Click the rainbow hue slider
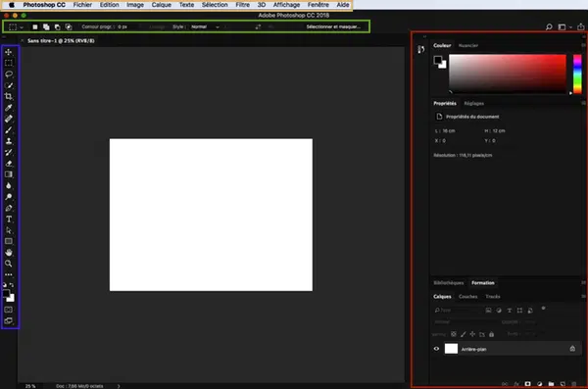 coord(577,73)
